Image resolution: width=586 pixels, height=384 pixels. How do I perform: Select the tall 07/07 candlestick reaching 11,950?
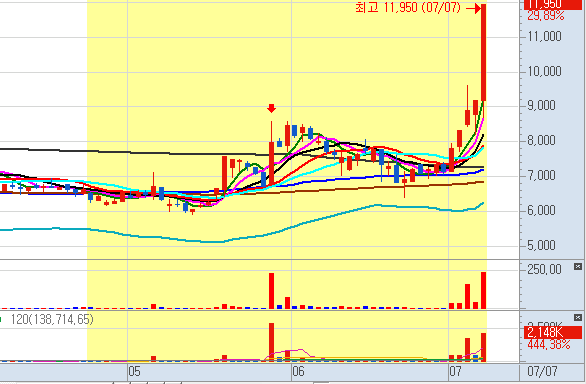pyautogui.click(x=483, y=52)
